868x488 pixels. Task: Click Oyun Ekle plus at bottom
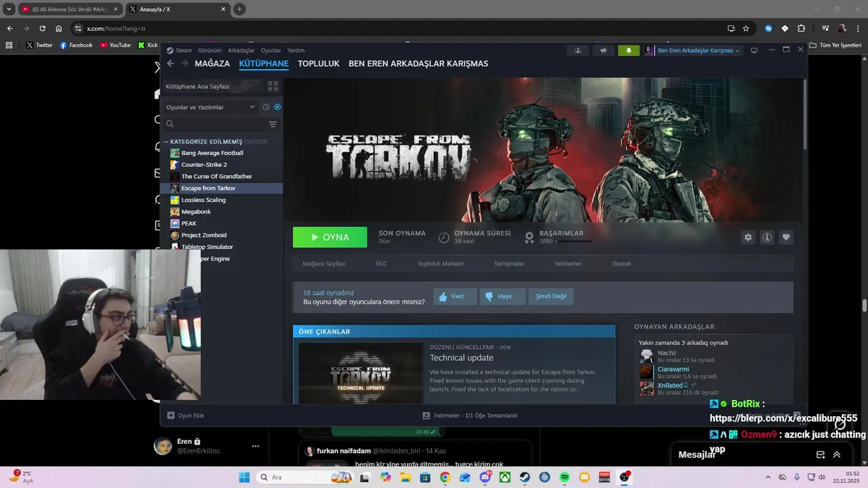185,415
